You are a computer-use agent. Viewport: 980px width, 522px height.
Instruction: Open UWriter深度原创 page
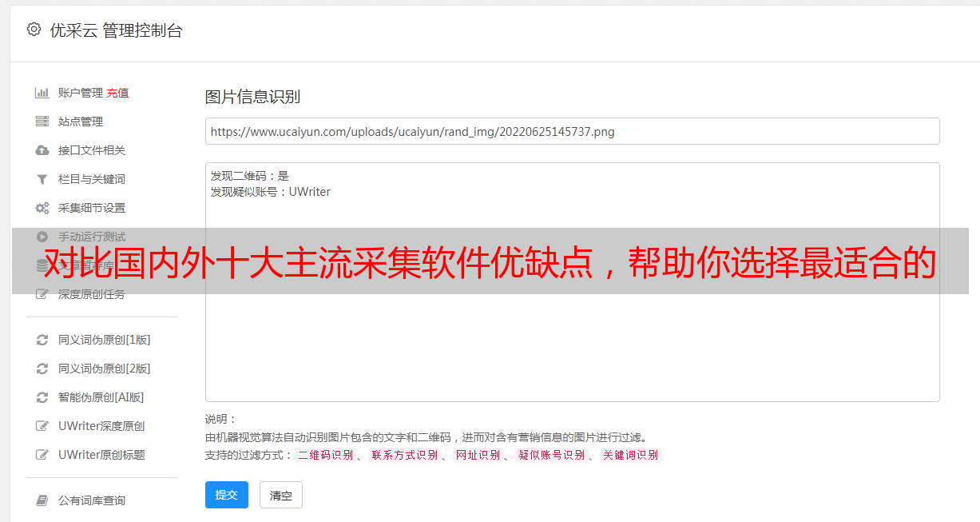(x=101, y=426)
